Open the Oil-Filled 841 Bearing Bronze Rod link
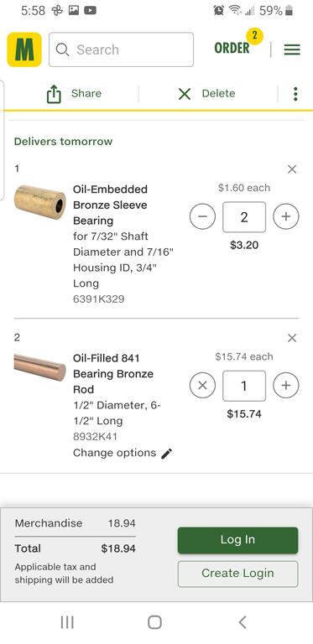Viewport: 313px width, 644px height. point(113,374)
